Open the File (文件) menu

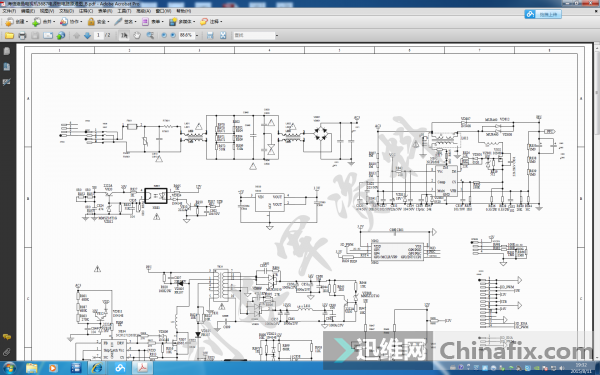[9, 11]
